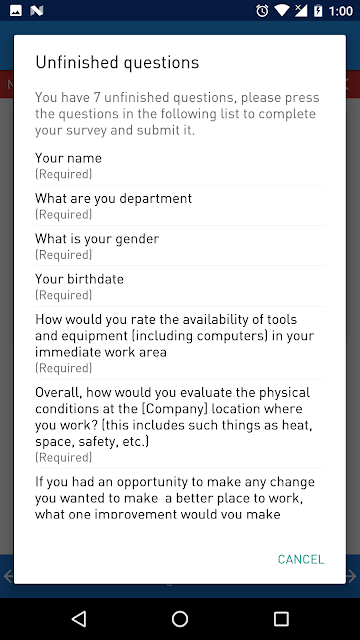Tap the 1:00 clock in status bar
The width and height of the screenshot is (360, 640).
tap(340, 11)
